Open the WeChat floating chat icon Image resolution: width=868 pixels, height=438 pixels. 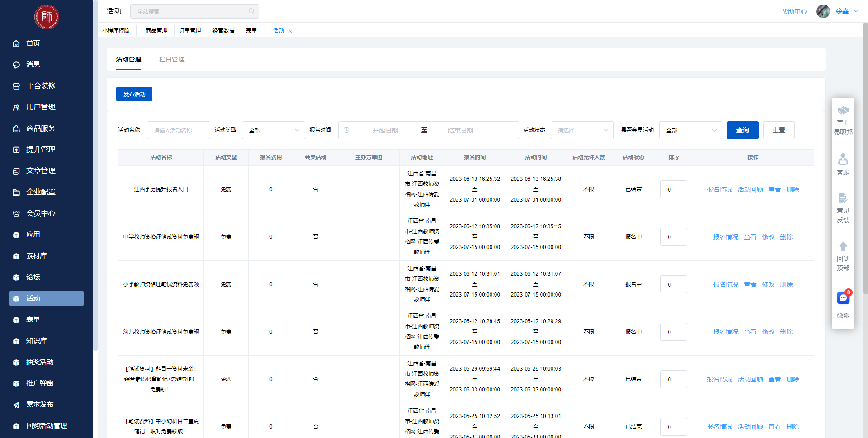click(x=843, y=298)
